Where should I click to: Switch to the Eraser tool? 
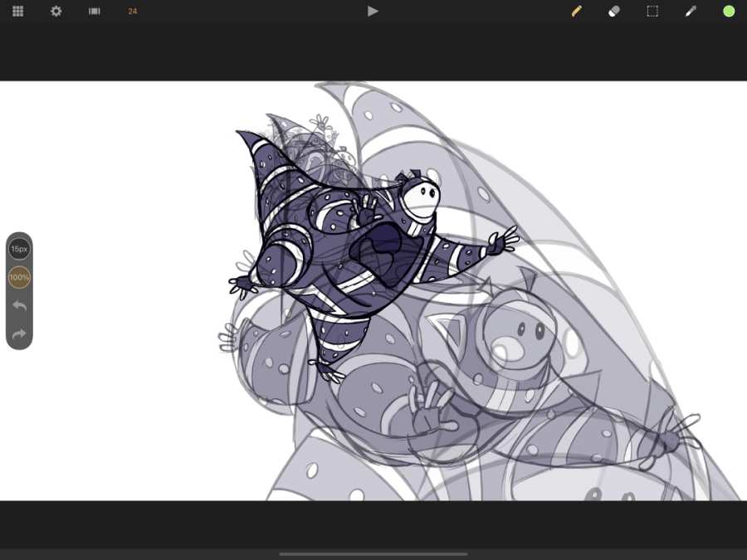pos(614,12)
